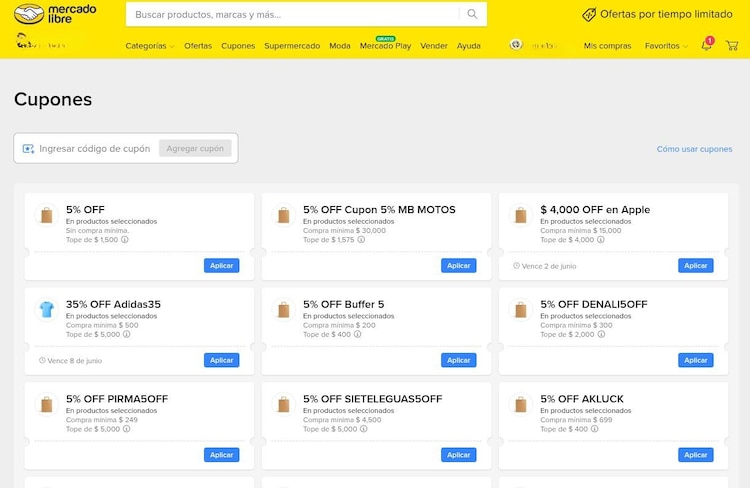Open the Moda menu item
The image size is (750, 488).
tap(340, 46)
